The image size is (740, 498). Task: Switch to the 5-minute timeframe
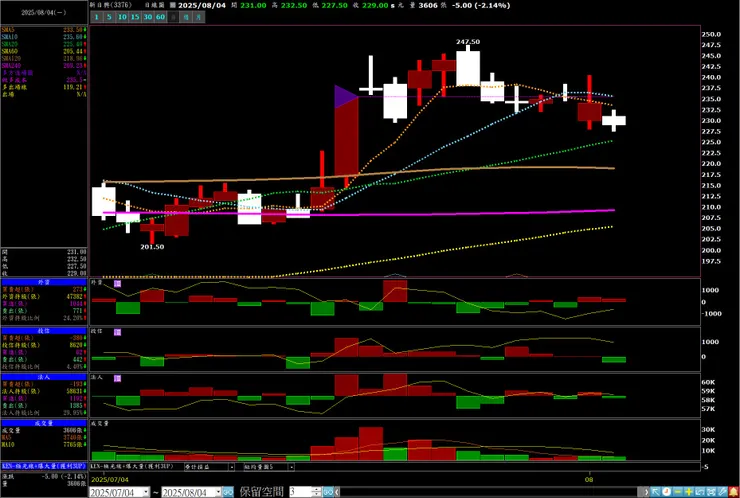(x=109, y=17)
